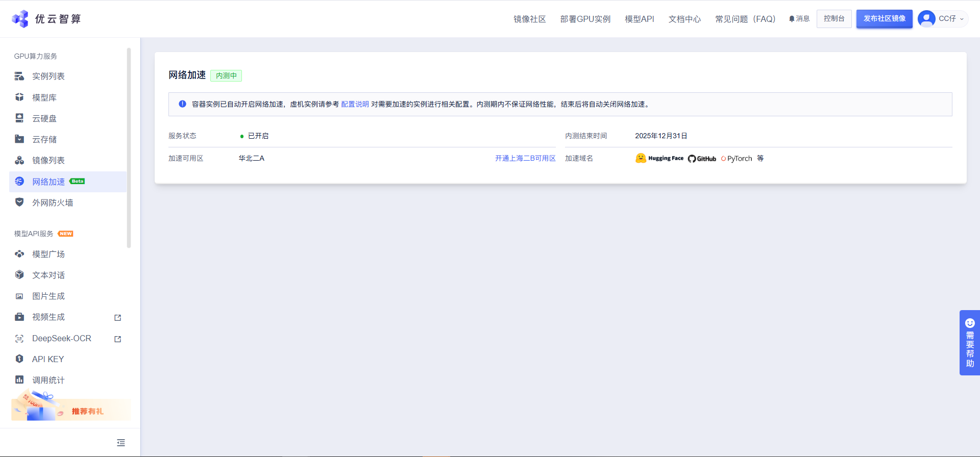Click the 发布社区镜像 button
This screenshot has height=457, width=980.
pos(885,19)
